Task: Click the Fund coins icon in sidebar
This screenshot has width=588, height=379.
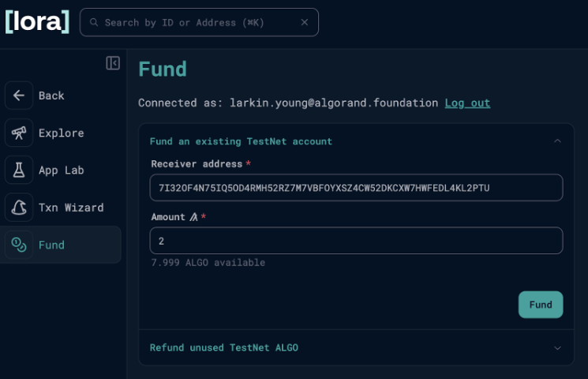Action: point(19,245)
